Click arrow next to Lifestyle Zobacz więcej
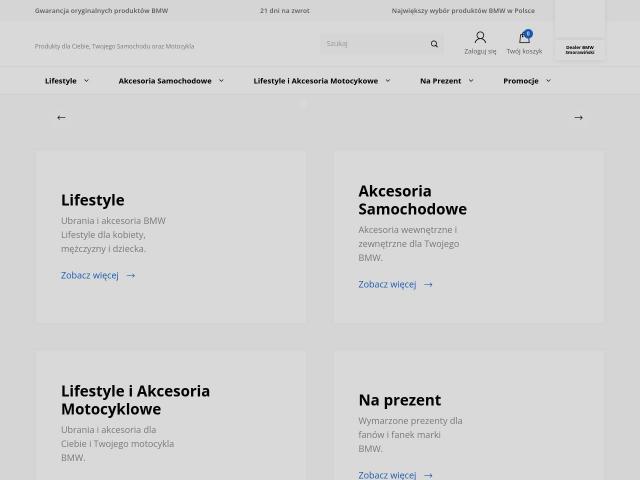The image size is (640, 480). pos(131,276)
